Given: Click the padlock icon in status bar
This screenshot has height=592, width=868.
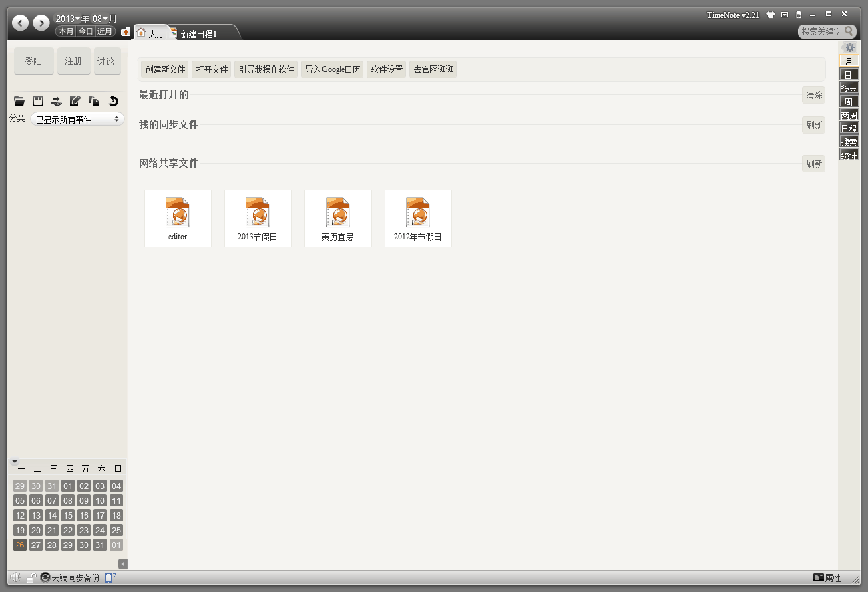Looking at the screenshot, I should (31, 578).
